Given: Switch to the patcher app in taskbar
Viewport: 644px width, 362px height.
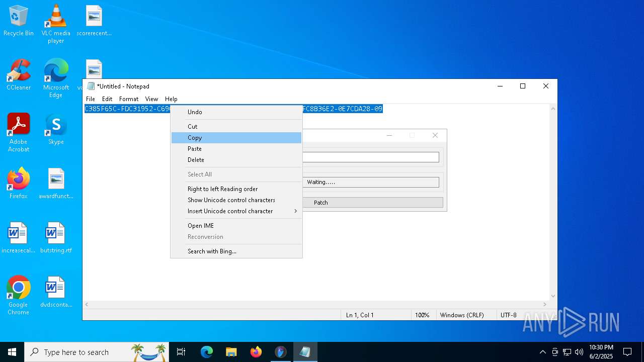Looking at the screenshot, I should click(x=280, y=352).
